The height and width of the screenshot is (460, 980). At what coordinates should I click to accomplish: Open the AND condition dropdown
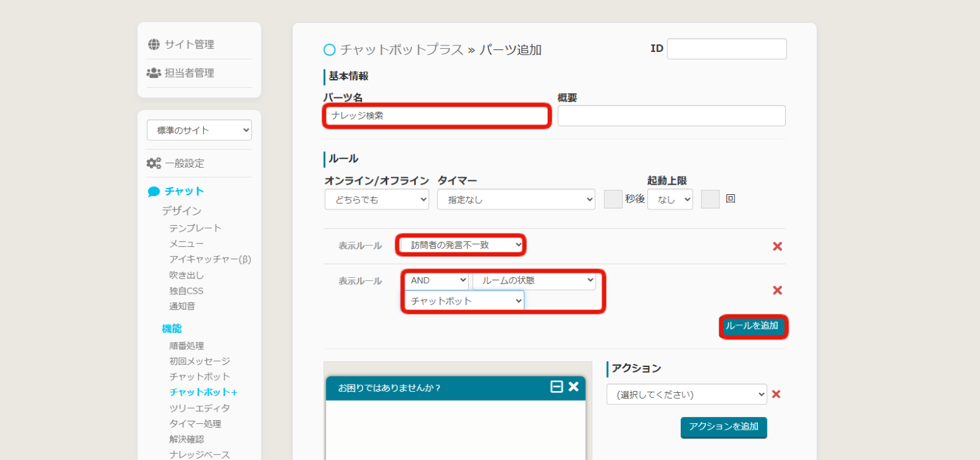pyautogui.click(x=437, y=280)
